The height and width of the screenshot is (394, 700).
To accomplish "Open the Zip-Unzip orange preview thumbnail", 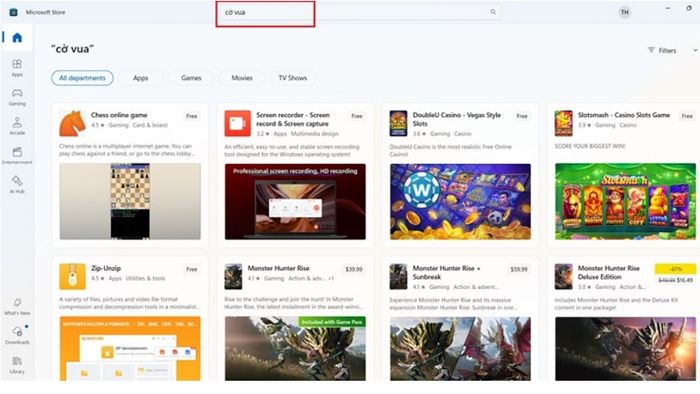I will pos(130,348).
